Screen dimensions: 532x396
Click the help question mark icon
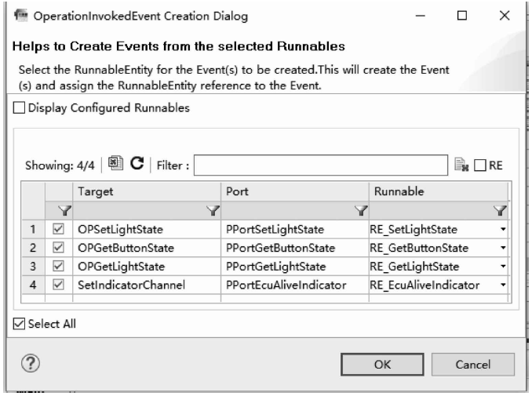coord(32,363)
